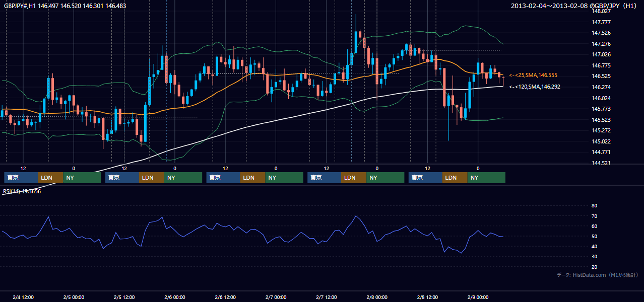Screen dimensions: 644x302
Task: Click the 146.274 price axis label
Action: (x=602, y=87)
